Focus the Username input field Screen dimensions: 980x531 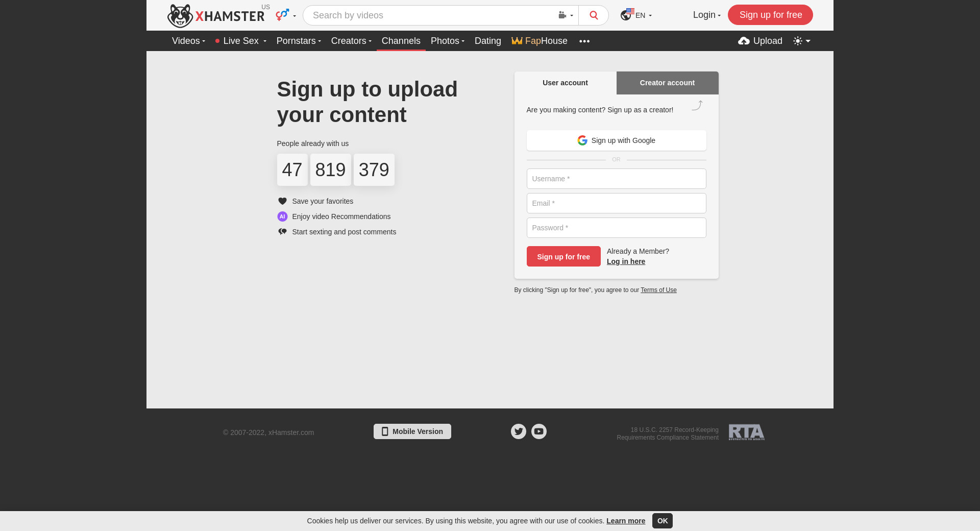click(617, 179)
